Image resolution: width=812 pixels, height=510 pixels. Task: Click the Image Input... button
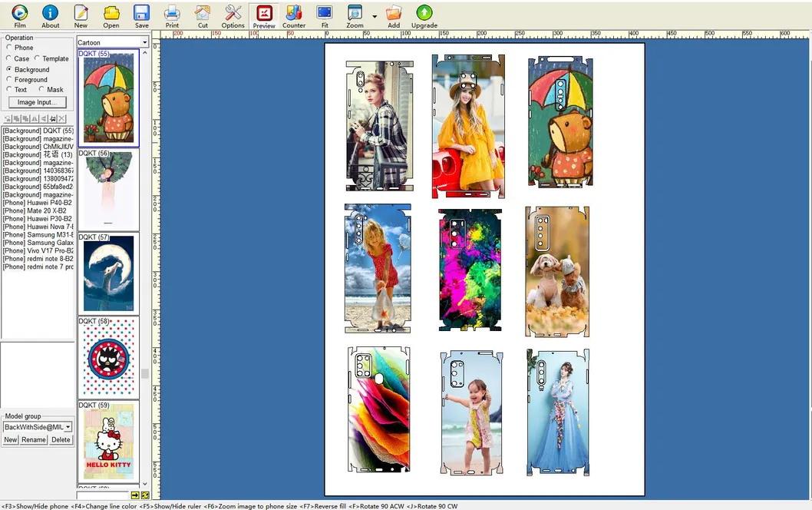(x=38, y=102)
